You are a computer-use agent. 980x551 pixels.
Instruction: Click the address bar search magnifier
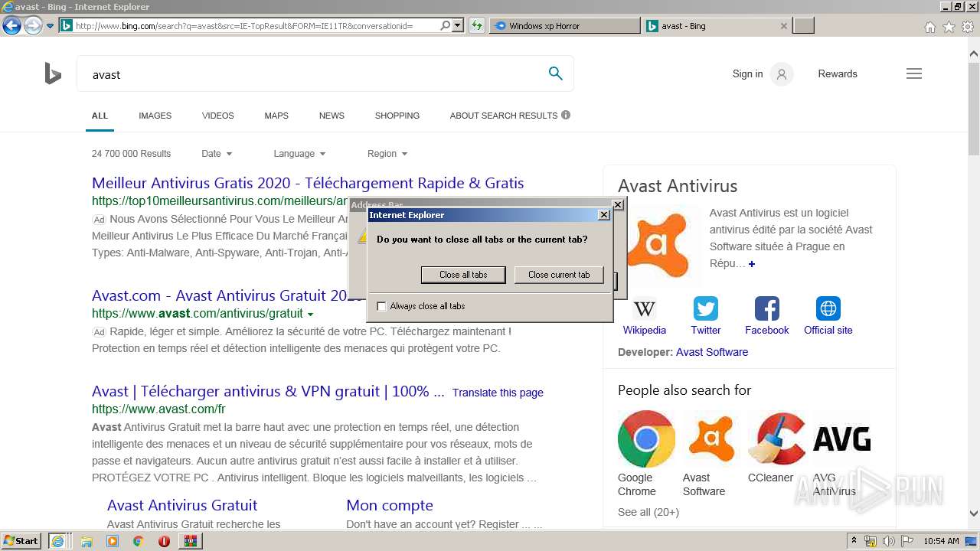[x=446, y=26]
